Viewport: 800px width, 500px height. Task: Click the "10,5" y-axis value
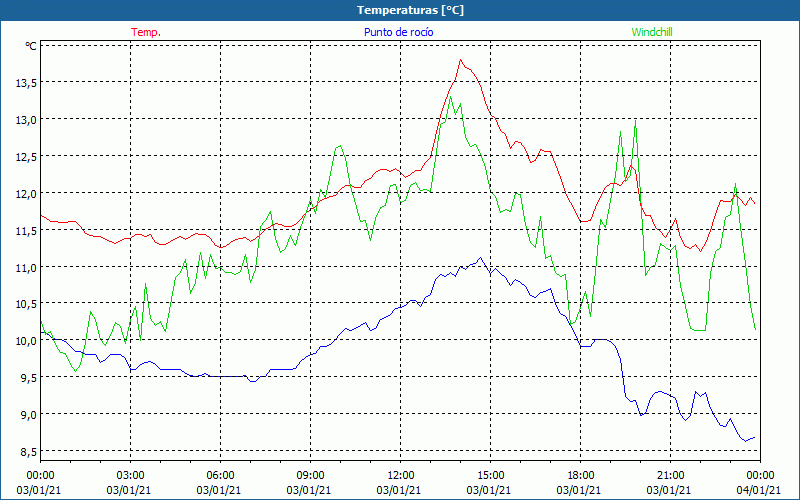(26, 304)
